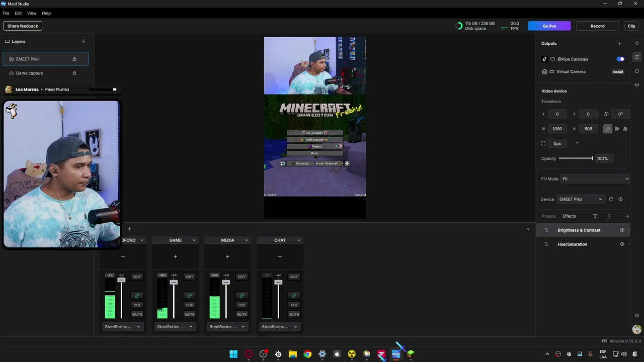The width and height of the screenshot is (644, 362).
Task: Open the SteelSeries device dropdown under GAME
Action: coord(175,327)
